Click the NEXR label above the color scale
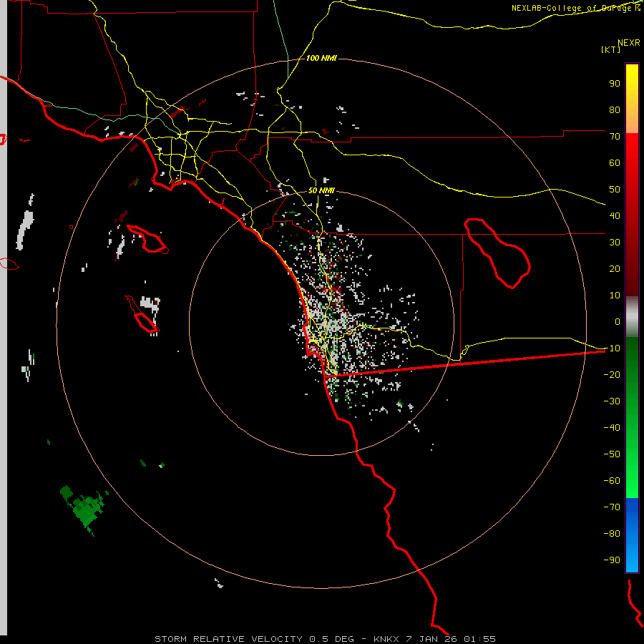Image resolution: width=644 pixels, height=644 pixels. coord(629,43)
